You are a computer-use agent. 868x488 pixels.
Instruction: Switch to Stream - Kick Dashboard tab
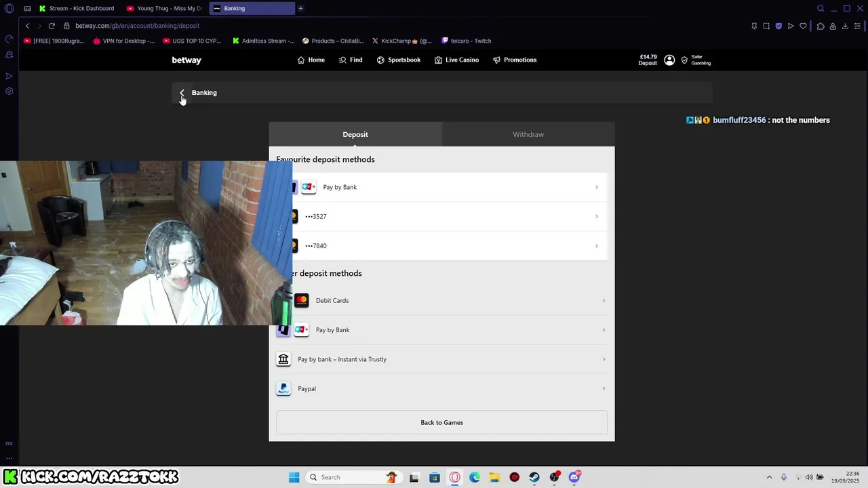coord(77,8)
